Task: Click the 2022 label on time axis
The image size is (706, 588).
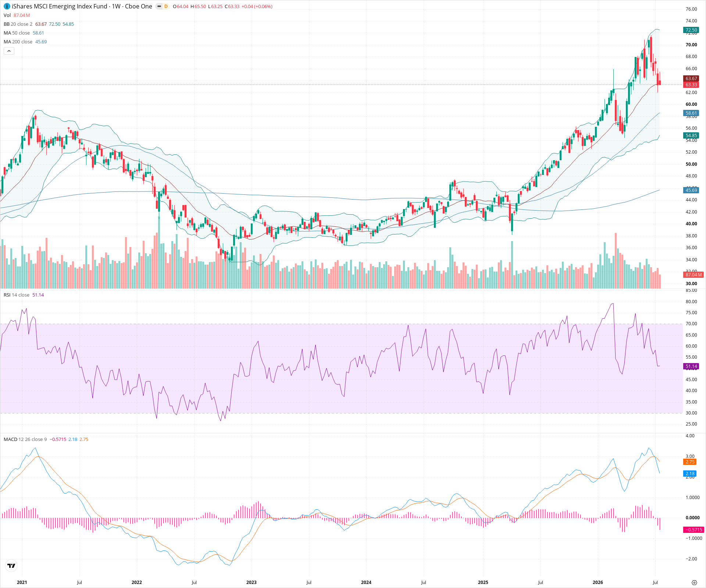Action: (x=137, y=582)
